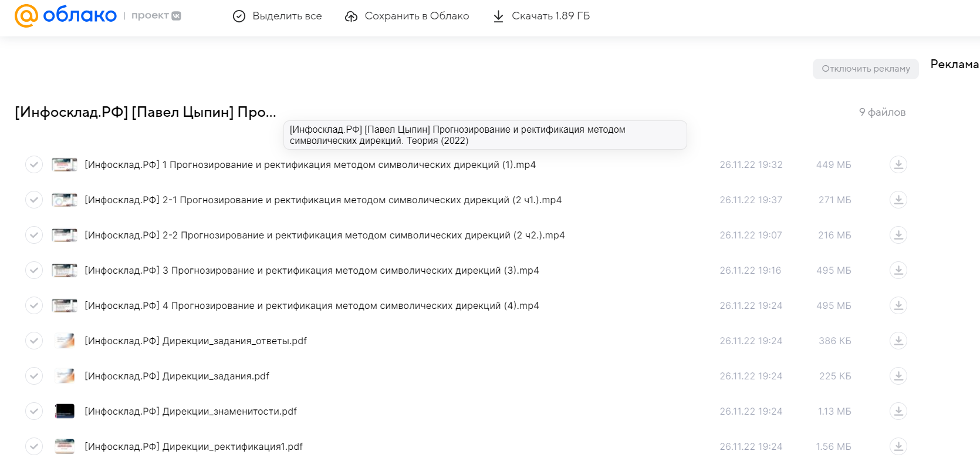
Task: Tick the checkbox for the 2-2 video file
Action: click(x=34, y=235)
